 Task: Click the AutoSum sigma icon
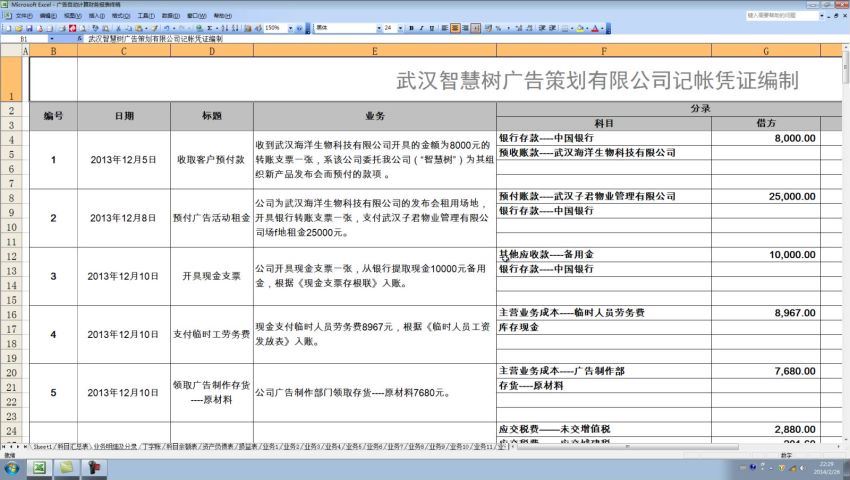[209, 28]
